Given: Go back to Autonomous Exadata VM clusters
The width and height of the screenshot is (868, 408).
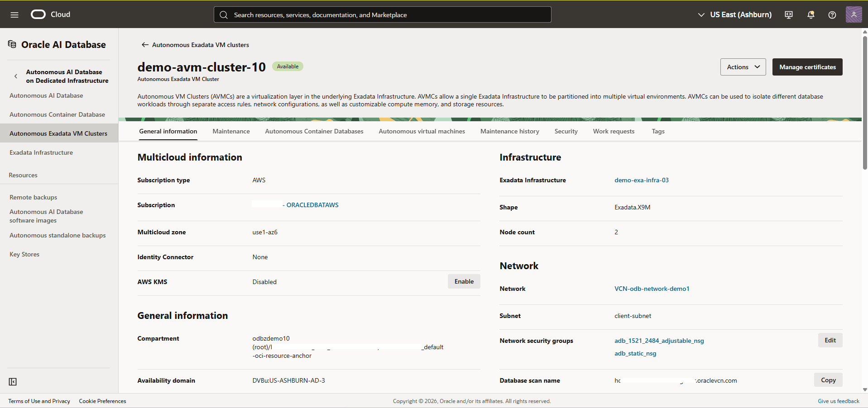Looking at the screenshot, I should click(x=195, y=45).
